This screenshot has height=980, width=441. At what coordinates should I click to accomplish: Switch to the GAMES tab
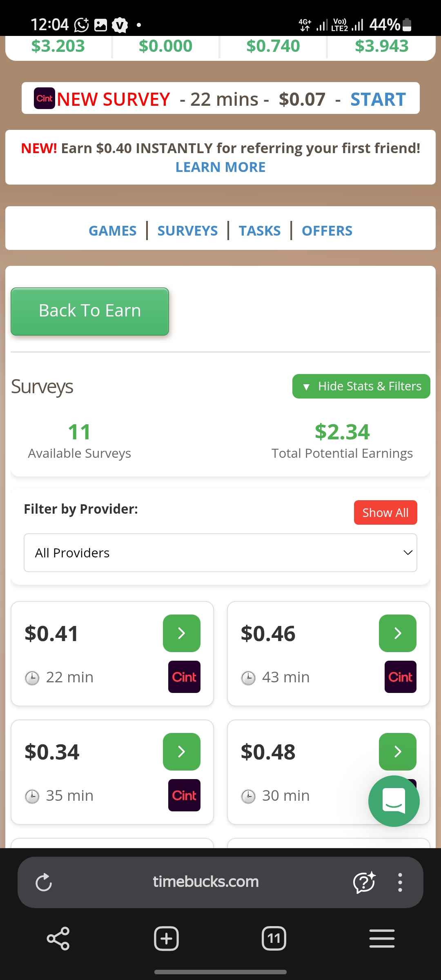point(113,231)
